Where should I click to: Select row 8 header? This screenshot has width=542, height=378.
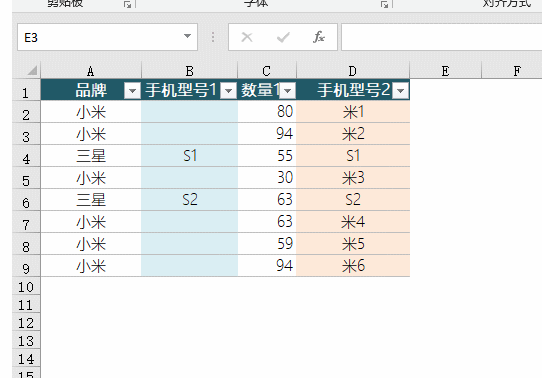26,244
